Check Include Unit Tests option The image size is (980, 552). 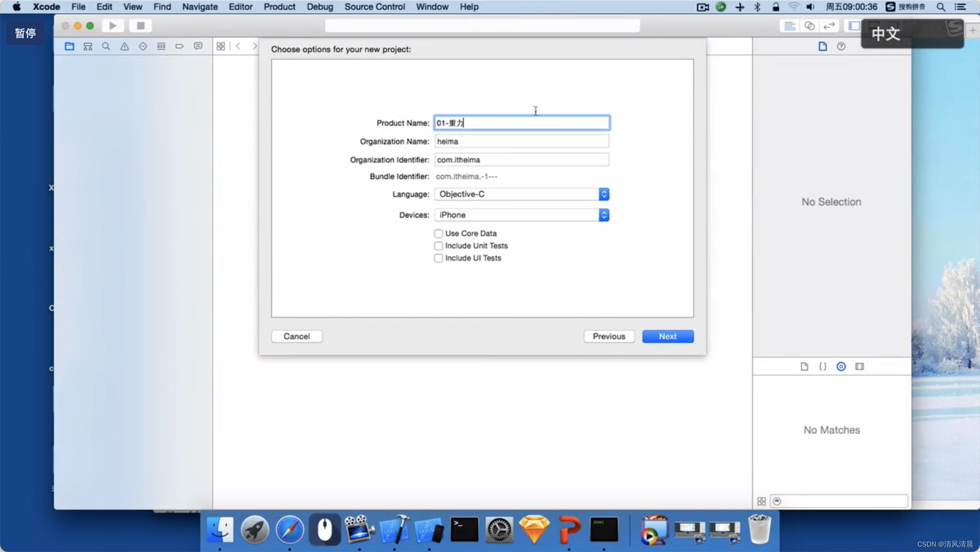click(438, 246)
